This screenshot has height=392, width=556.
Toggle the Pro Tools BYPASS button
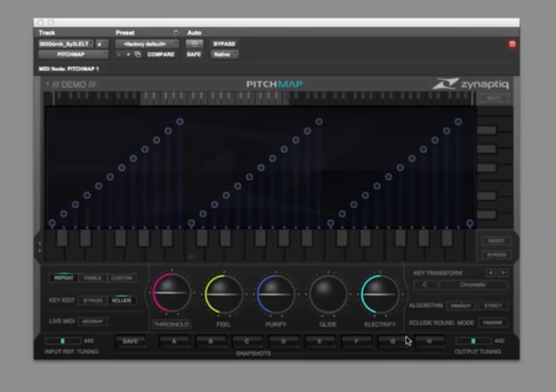224,44
